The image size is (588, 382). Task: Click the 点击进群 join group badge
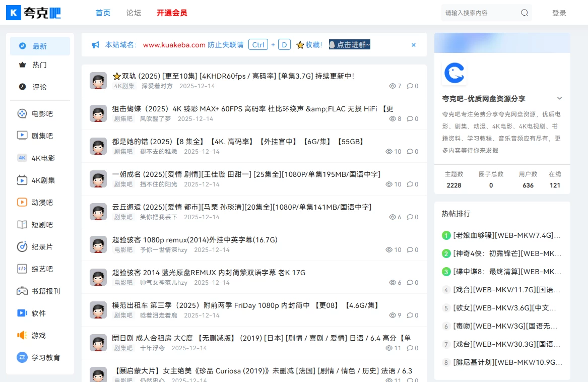tap(349, 44)
